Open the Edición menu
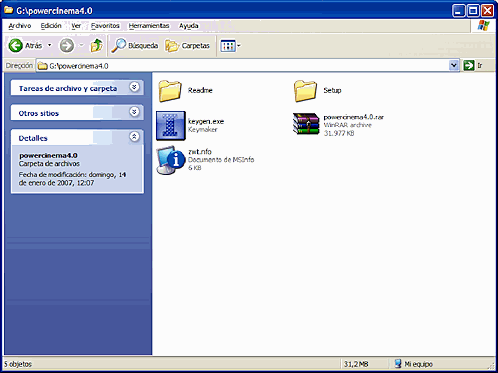 51,26
